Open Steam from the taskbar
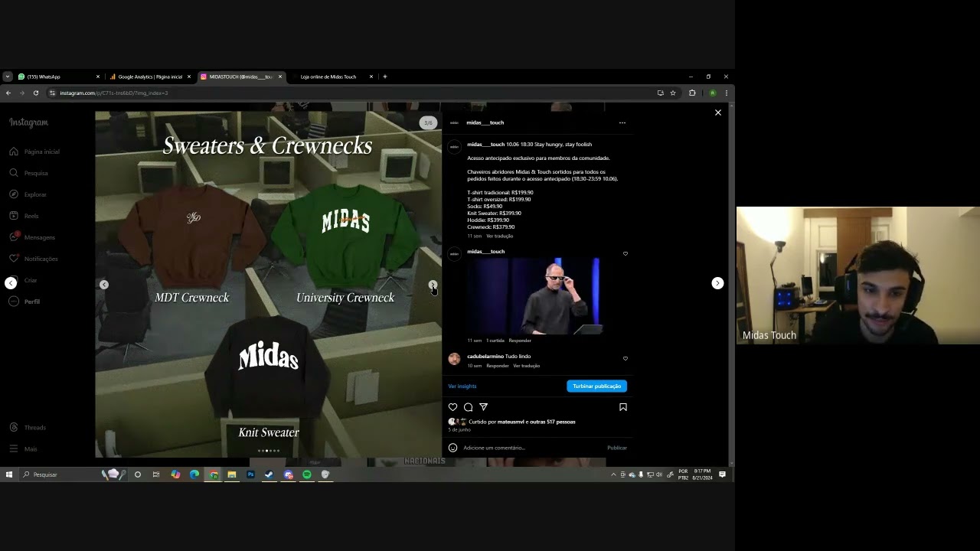This screenshot has height=551, width=980. coord(269,474)
